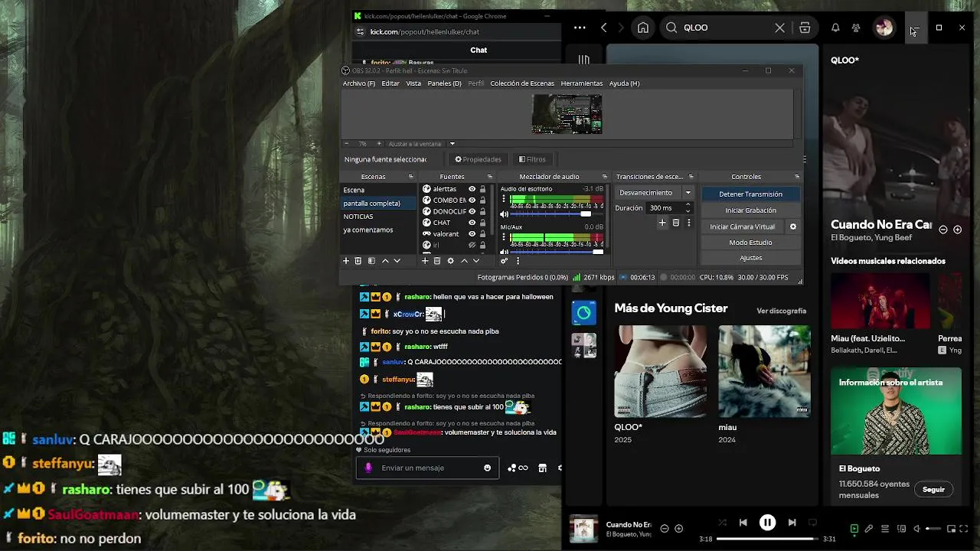Viewport: 980px width, 551px height.
Task: Open source properties gear in Fuentes
Action: pyautogui.click(x=450, y=261)
